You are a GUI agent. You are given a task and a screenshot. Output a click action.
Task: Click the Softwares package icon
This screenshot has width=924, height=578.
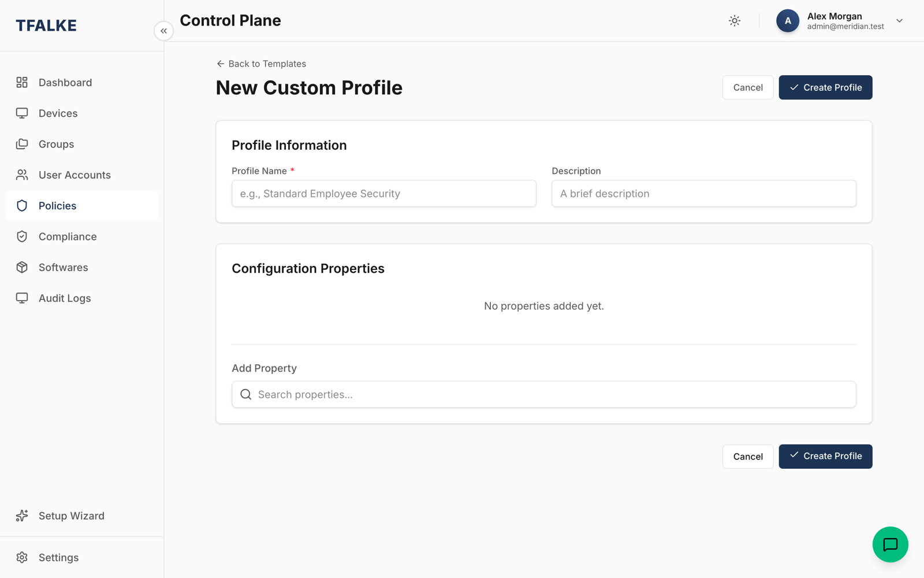[22, 268]
